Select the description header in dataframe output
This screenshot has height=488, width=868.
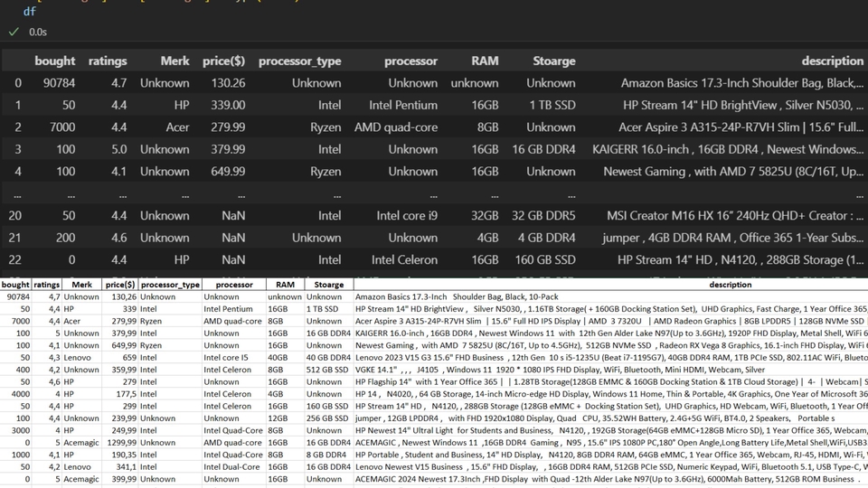832,61
